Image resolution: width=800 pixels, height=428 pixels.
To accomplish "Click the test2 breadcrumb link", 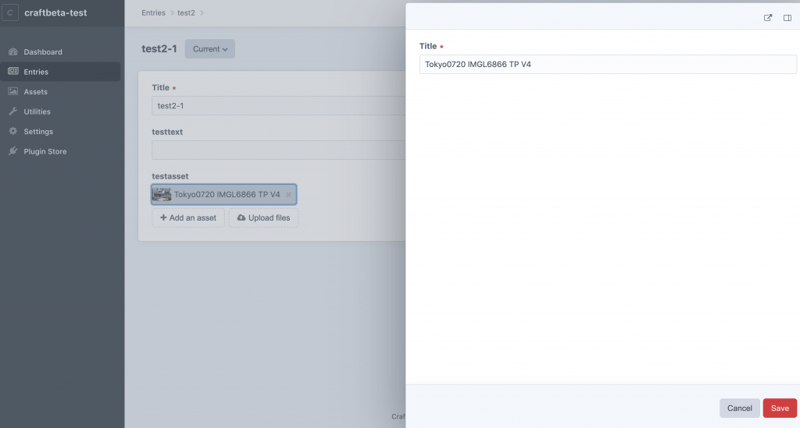I will (x=186, y=13).
